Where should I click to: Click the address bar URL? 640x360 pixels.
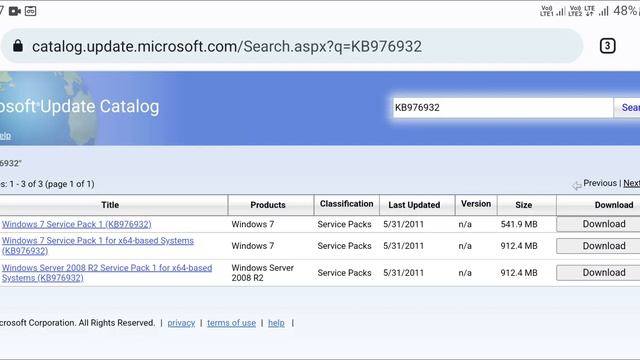pos(227,46)
